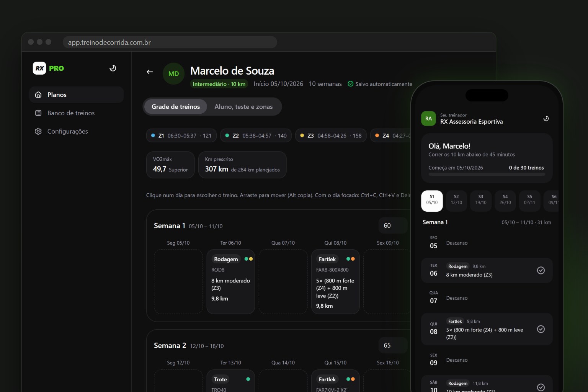Mark Ter 06 Rodagem workout as done in phone
This screenshot has width=588, height=392.
pos(541,270)
